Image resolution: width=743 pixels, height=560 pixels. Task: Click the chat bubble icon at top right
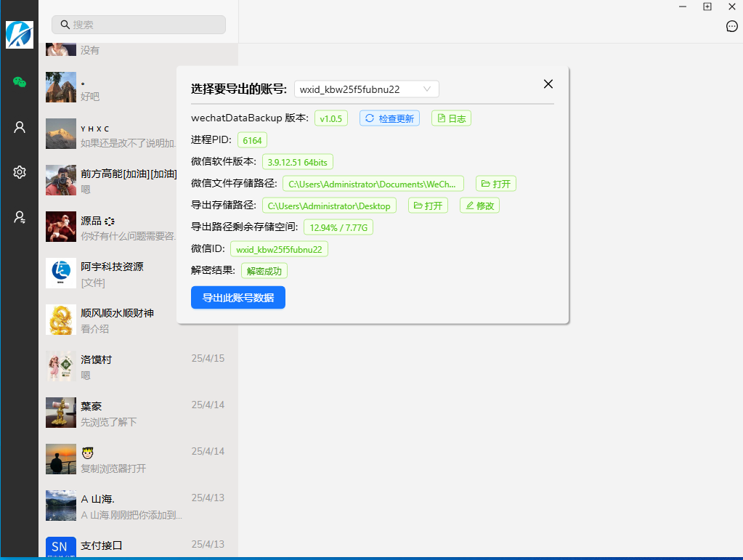tap(731, 26)
